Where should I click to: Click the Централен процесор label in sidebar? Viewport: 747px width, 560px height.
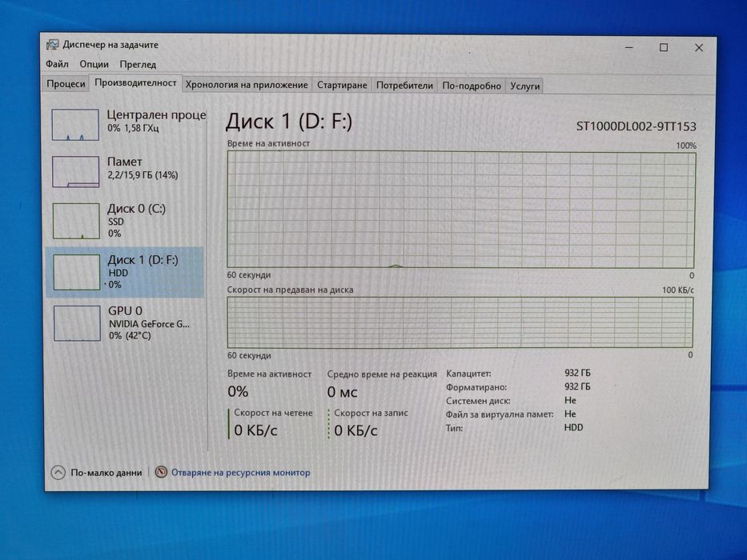[x=156, y=114]
